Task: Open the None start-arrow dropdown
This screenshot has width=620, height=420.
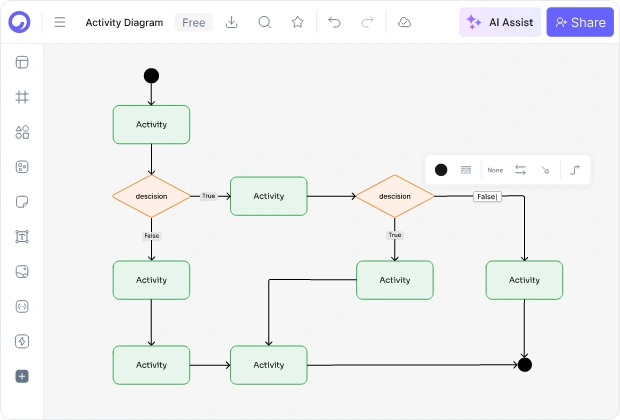Action: (x=495, y=170)
